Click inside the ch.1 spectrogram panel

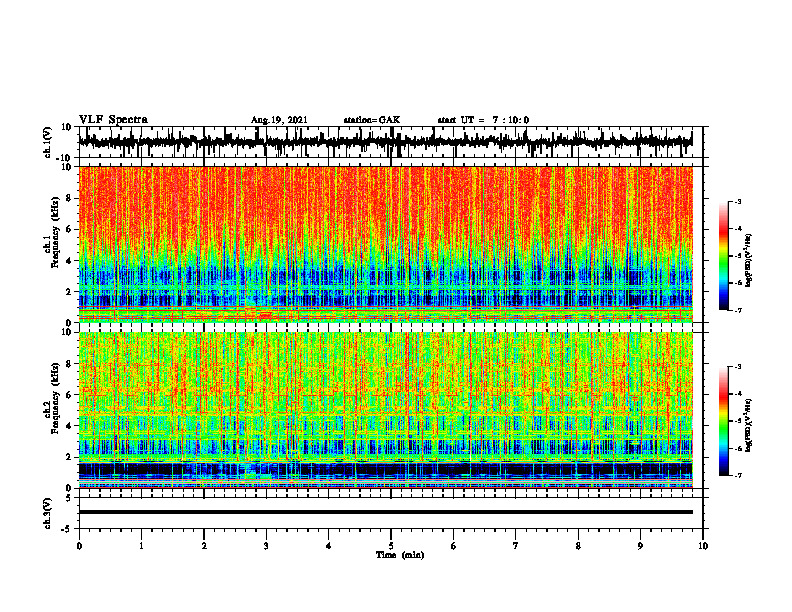[385, 244]
